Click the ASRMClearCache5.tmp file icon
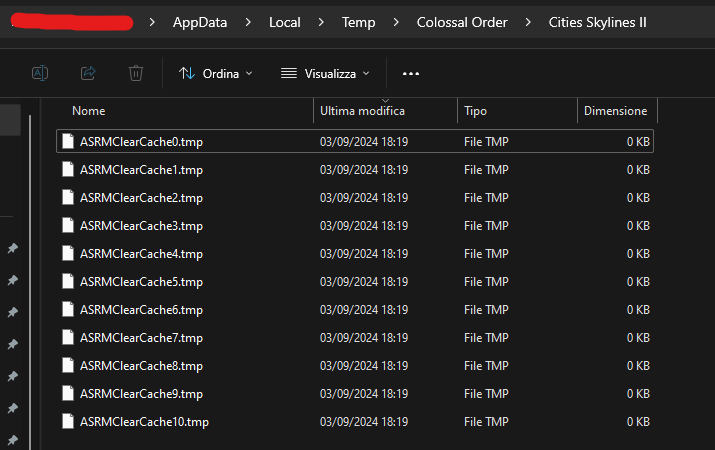715x450 pixels. [x=68, y=281]
